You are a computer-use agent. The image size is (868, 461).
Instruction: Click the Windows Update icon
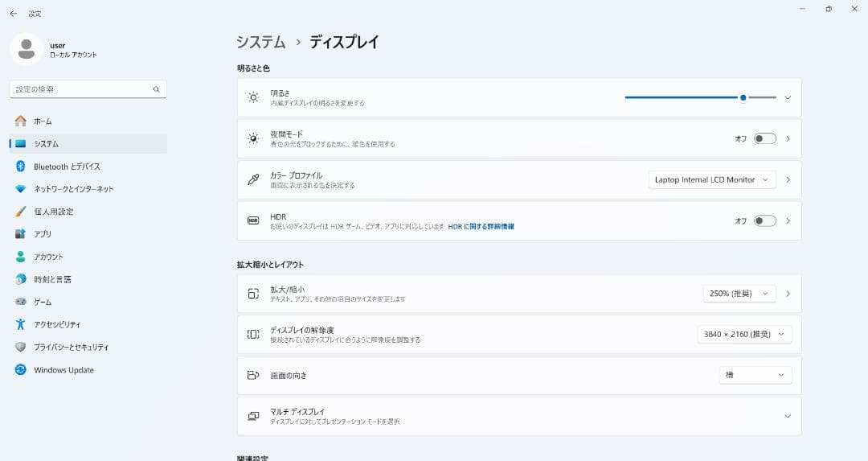tap(21, 370)
